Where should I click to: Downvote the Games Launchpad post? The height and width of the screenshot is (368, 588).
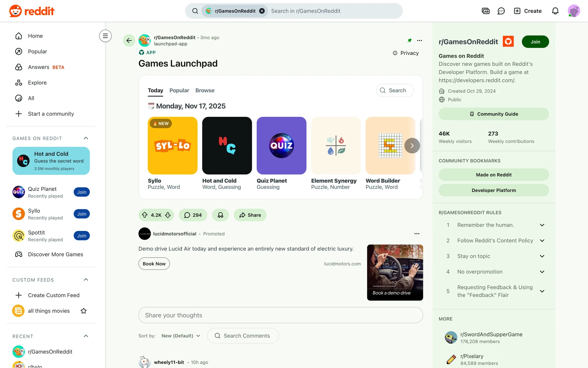(x=168, y=215)
